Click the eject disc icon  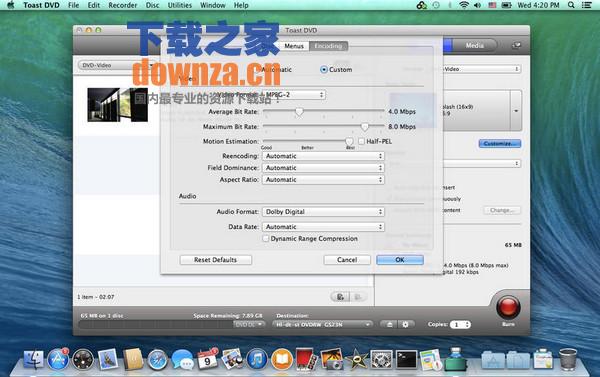coord(389,325)
